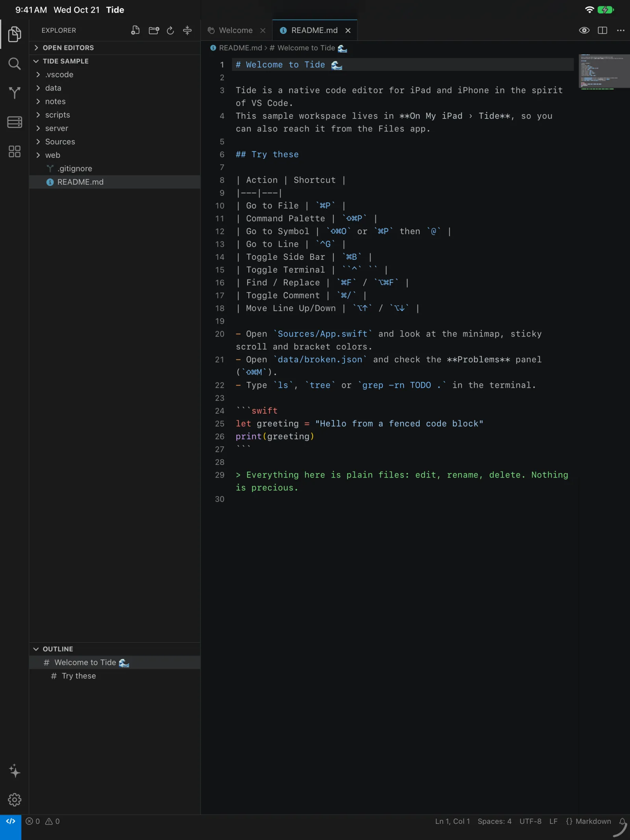Expand the data folder
Image resolution: width=630 pixels, height=840 pixels.
click(115, 88)
